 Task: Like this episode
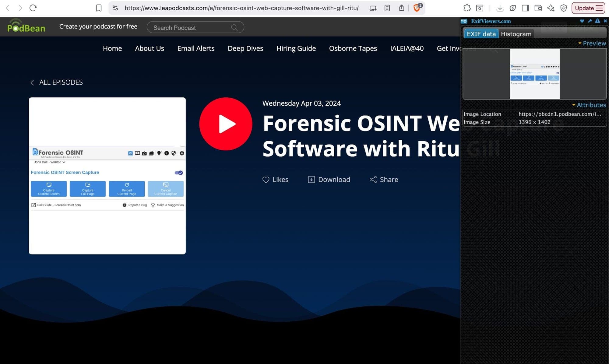275,180
